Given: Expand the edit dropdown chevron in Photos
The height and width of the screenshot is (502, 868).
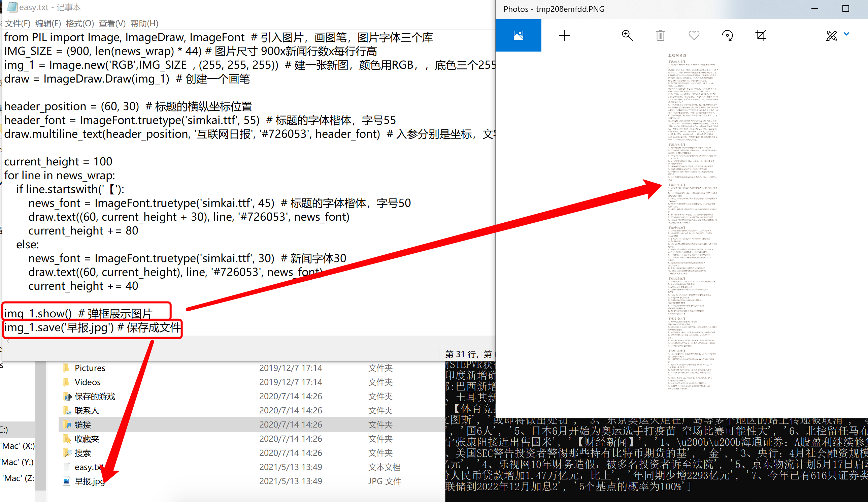Looking at the screenshot, I should click(846, 34).
